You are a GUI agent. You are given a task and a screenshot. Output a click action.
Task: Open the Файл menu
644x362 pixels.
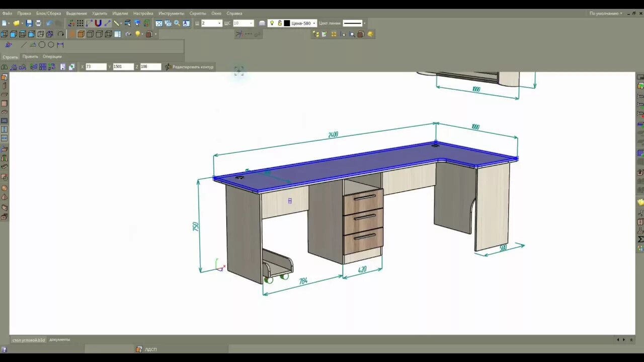coord(7,14)
